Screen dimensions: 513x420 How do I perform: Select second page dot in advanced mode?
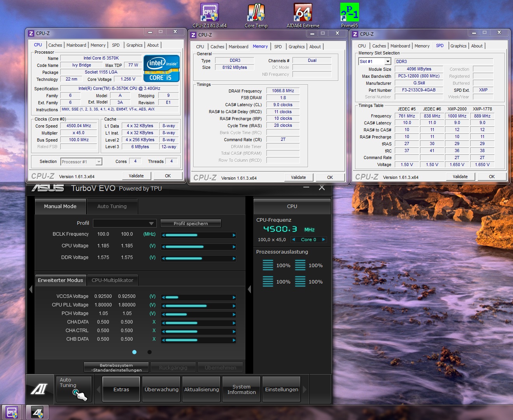tap(149, 352)
